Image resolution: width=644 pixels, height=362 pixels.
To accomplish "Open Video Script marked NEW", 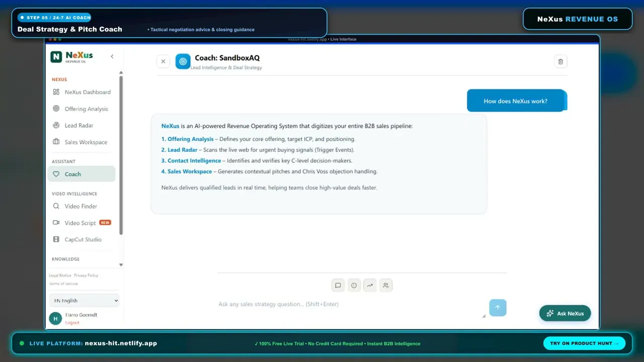I will [x=82, y=223].
